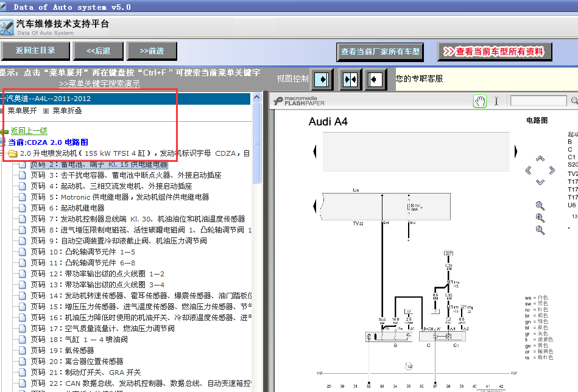Toggle the 2.0 升电喷发动机 folder node

(x=135, y=153)
